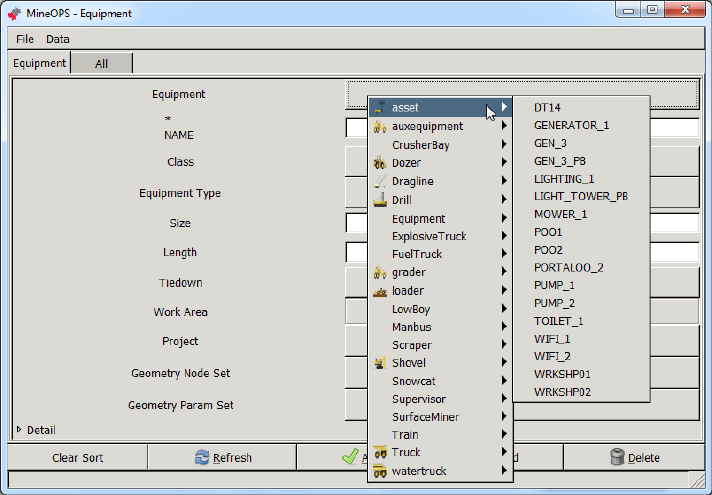Screen dimensions: 712x495
Task: Choose Supervisor from the menu
Action: (x=440, y=399)
